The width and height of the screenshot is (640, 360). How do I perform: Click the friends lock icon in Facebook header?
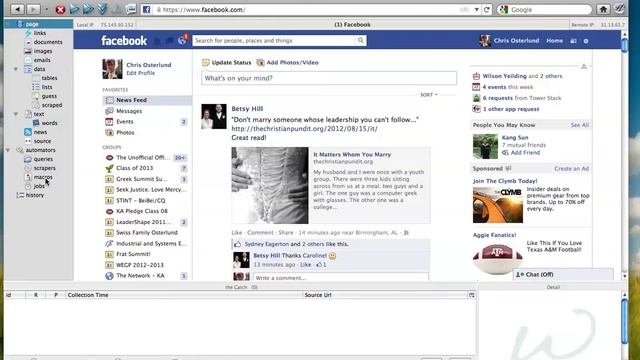[573, 41]
